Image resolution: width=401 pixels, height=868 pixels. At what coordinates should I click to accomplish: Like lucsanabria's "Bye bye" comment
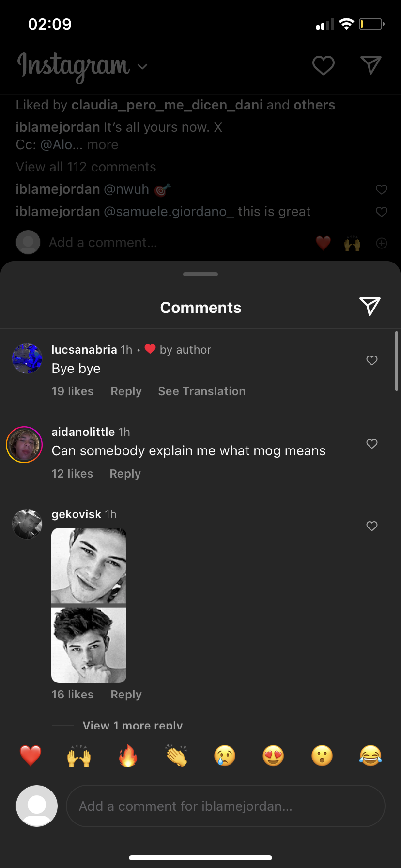click(372, 360)
